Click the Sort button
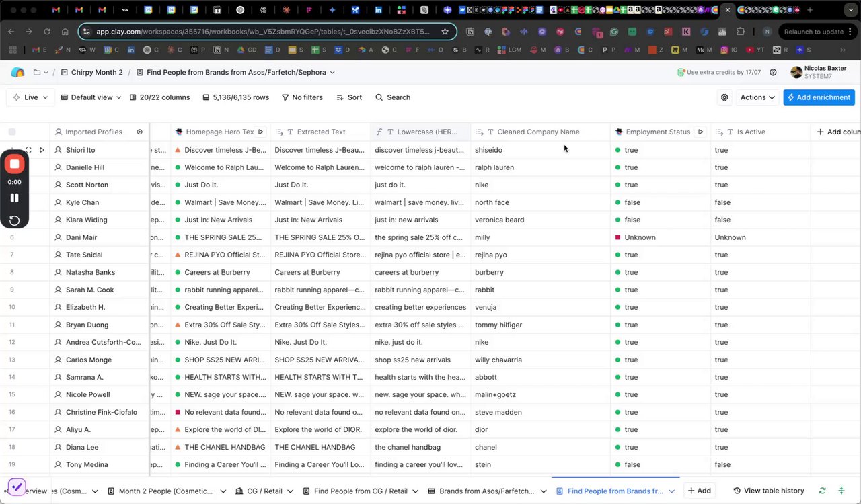The width and height of the screenshot is (861, 504). click(x=349, y=97)
